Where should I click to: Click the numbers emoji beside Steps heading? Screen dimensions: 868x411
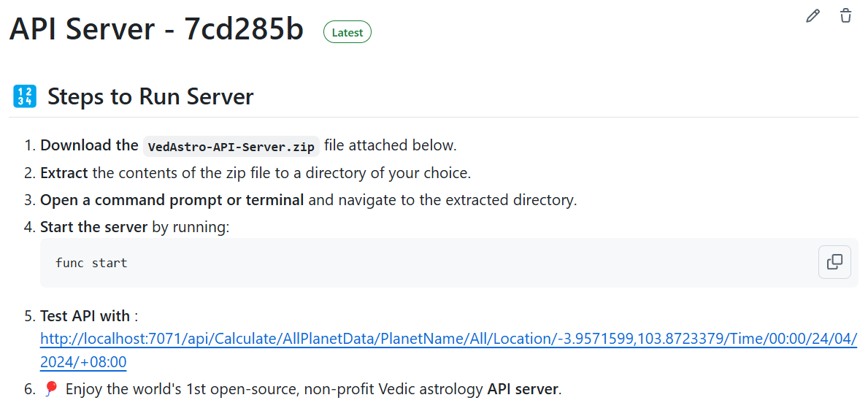pyautogui.click(x=24, y=96)
